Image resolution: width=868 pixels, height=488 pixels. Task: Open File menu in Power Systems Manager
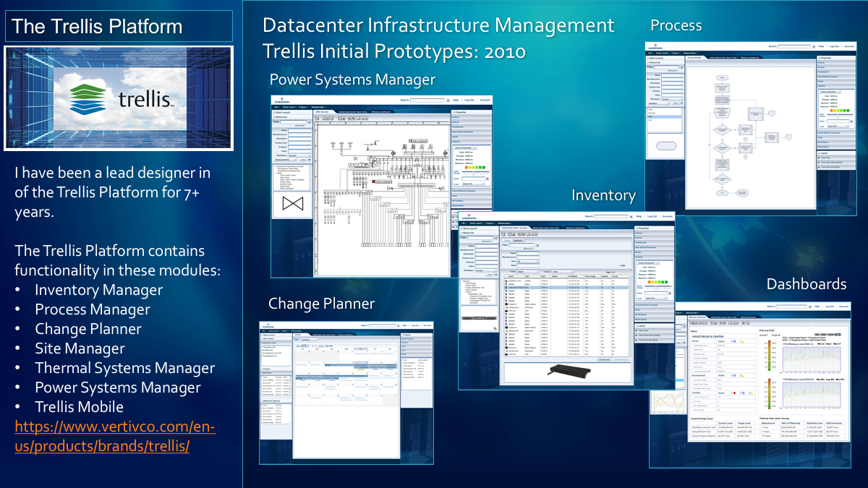[x=276, y=107]
